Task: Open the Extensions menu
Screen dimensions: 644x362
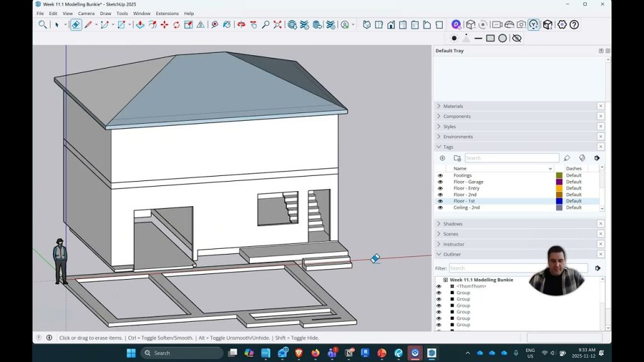Action: pyautogui.click(x=167, y=13)
